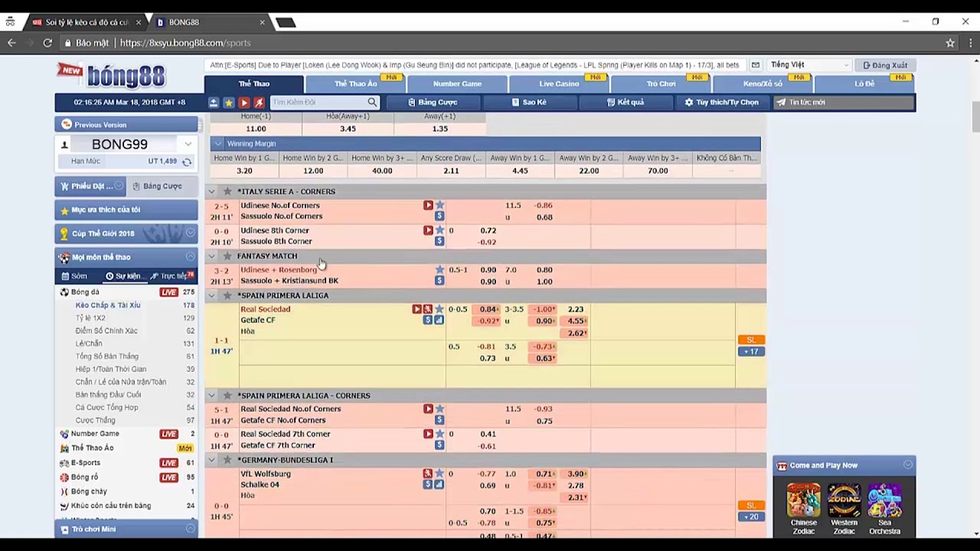Collapse the *GERMANY-BUNDESLIGA I group
This screenshot has width=980, height=551.
[x=212, y=460]
